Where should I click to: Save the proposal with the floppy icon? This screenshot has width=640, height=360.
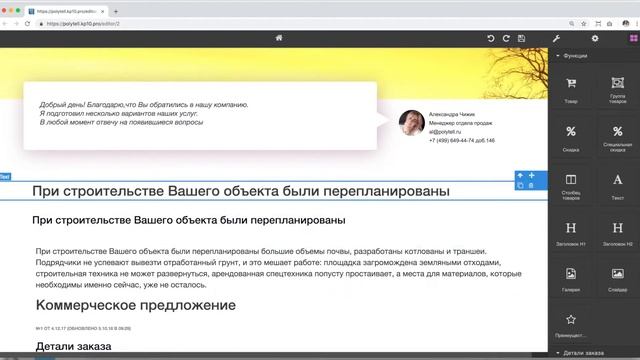pos(522,38)
